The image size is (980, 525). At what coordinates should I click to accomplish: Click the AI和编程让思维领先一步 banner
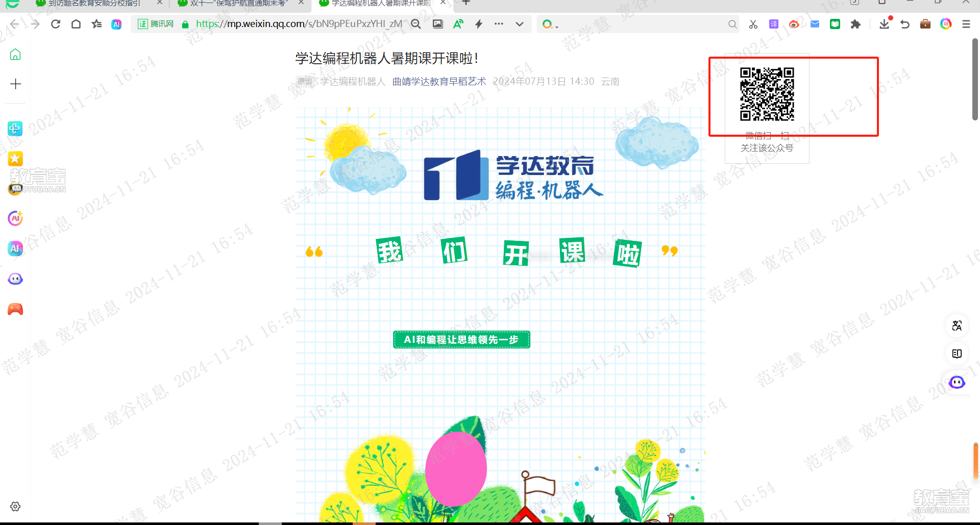click(461, 339)
